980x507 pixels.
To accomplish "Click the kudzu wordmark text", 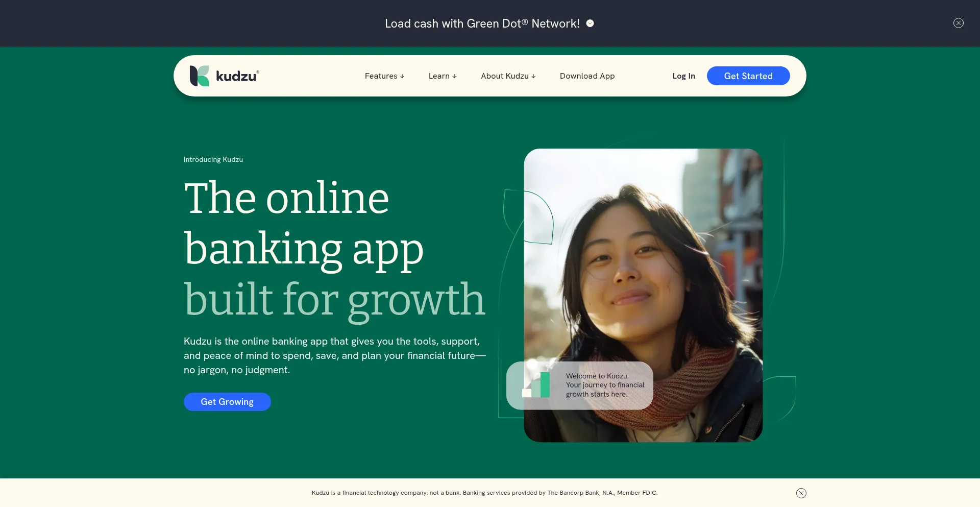I will click(x=237, y=76).
